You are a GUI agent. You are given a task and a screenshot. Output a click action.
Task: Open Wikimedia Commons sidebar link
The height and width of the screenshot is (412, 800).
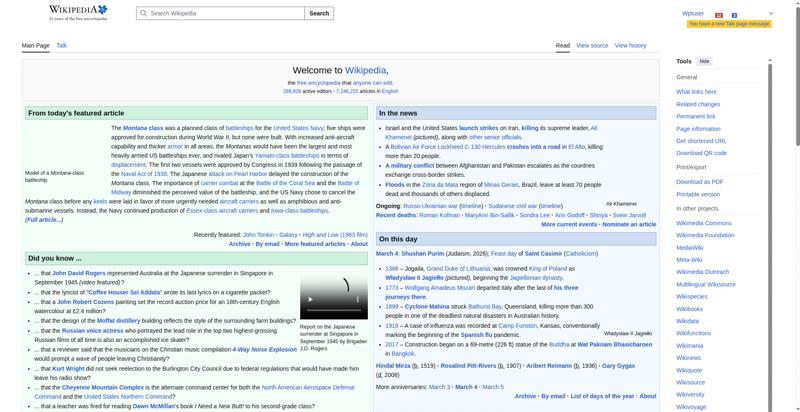pyautogui.click(x=703, y=223)
